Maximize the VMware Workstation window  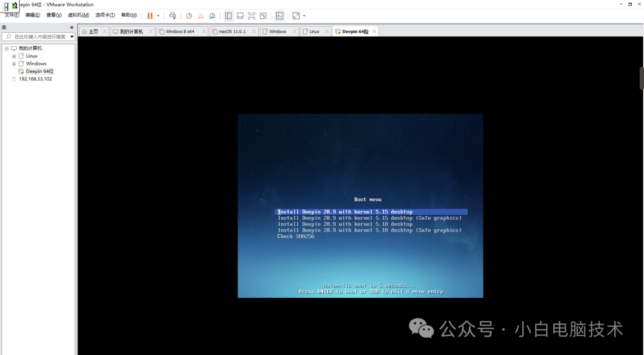(630, 4)
